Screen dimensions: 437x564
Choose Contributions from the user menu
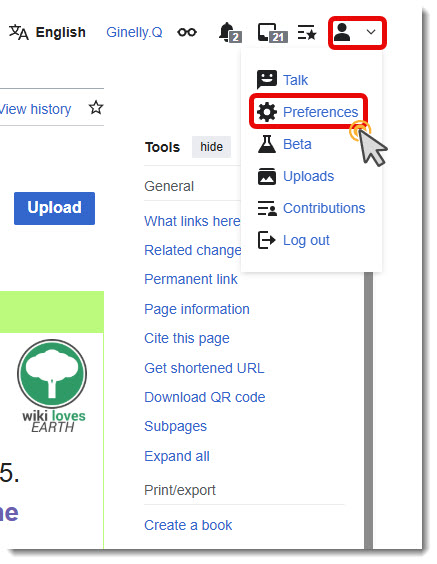click(x=324, y=208)
